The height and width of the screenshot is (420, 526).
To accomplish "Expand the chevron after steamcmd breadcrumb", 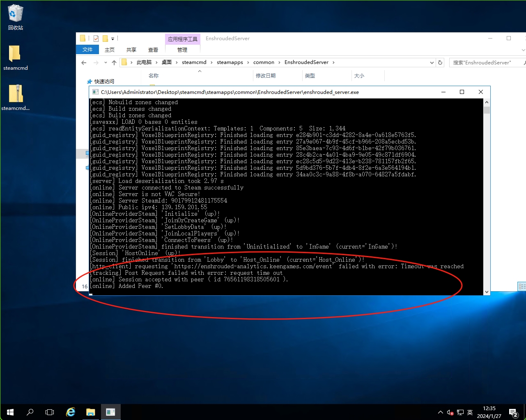I will tap(212, 62).
